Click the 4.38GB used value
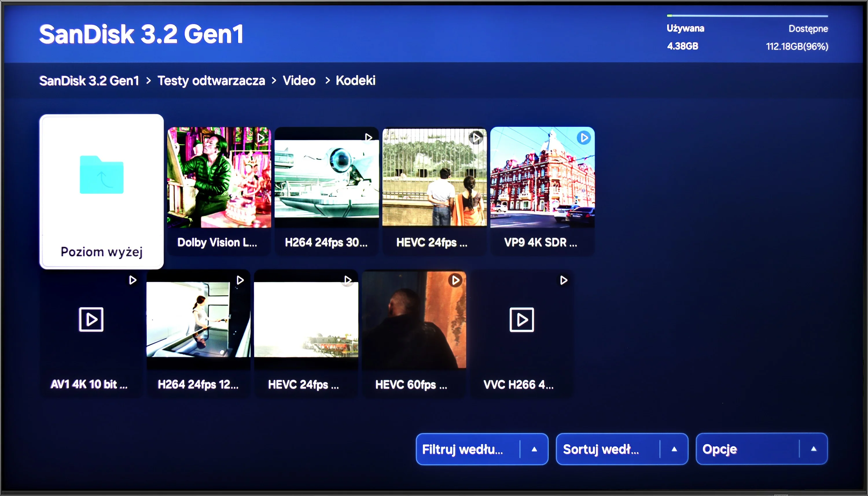This screenshot has height=496, width=868. 683,46
